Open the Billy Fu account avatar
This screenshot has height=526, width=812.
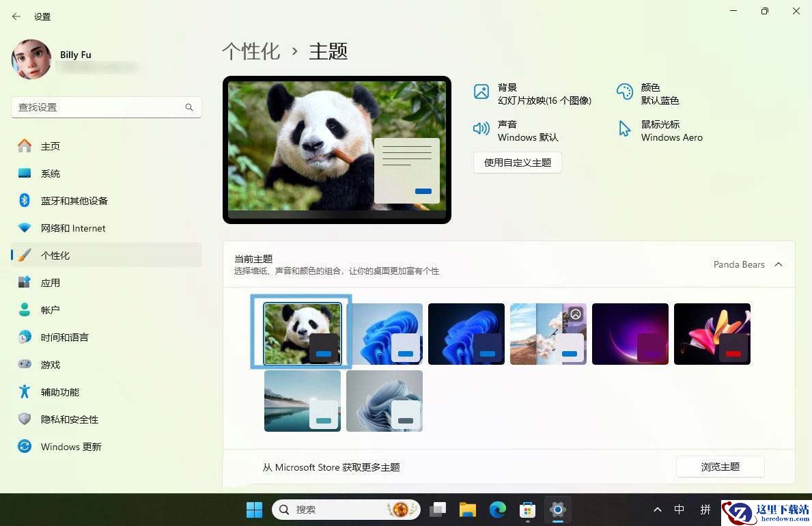click(x=31, y=59)
